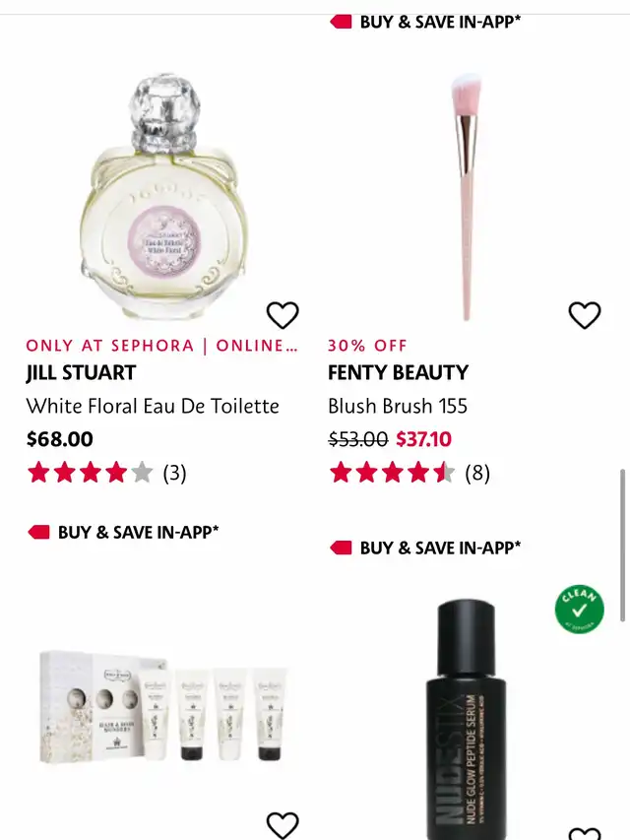This screenshot has width=630, height=840.
Task: View the hair and body gift set image
Action: click(x=165, y=706)
